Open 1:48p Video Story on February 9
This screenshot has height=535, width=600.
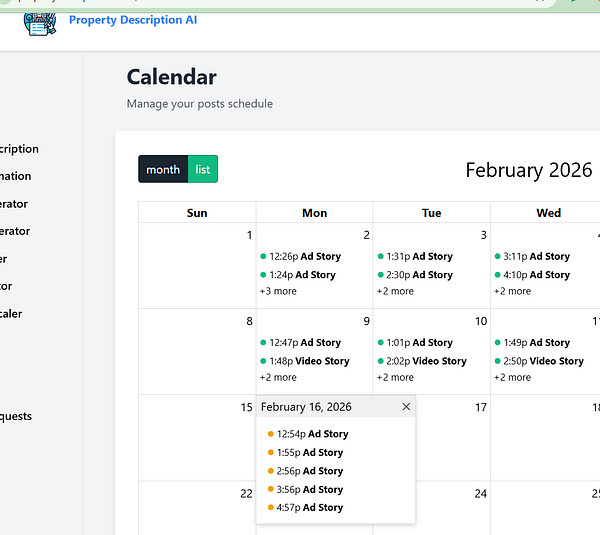305,361
